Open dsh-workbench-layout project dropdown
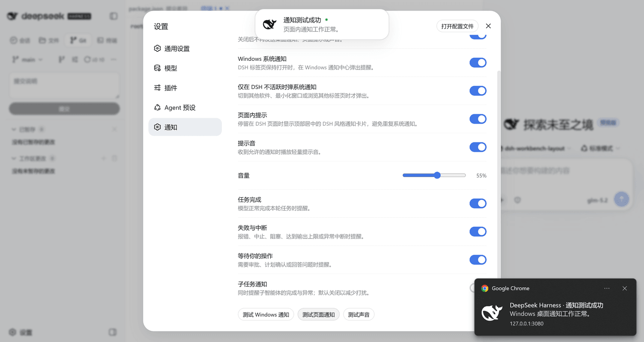 (x=535, y=148)
